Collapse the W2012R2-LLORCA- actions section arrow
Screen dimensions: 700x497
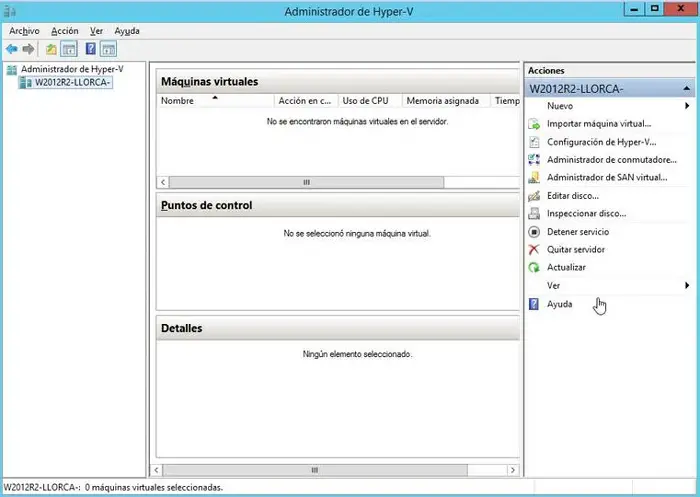(687, 89)
